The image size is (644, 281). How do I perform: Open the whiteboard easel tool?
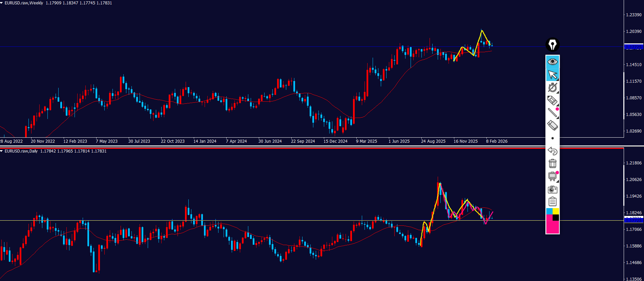(552, 176)
